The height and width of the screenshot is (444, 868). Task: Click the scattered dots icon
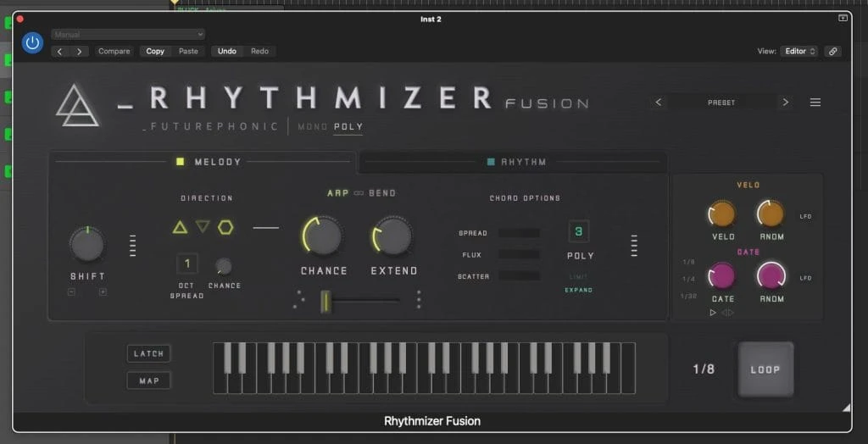pyautogui.click(x=299, y=299)
